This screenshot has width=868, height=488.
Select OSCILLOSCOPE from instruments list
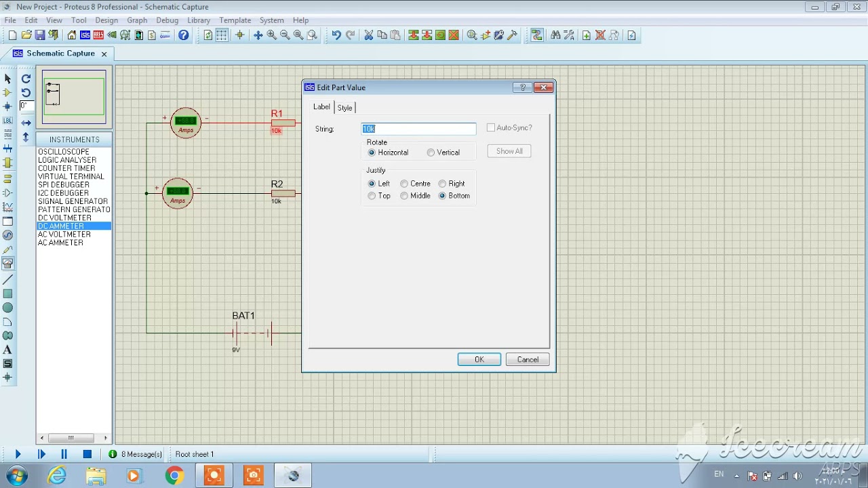[64, 152]
